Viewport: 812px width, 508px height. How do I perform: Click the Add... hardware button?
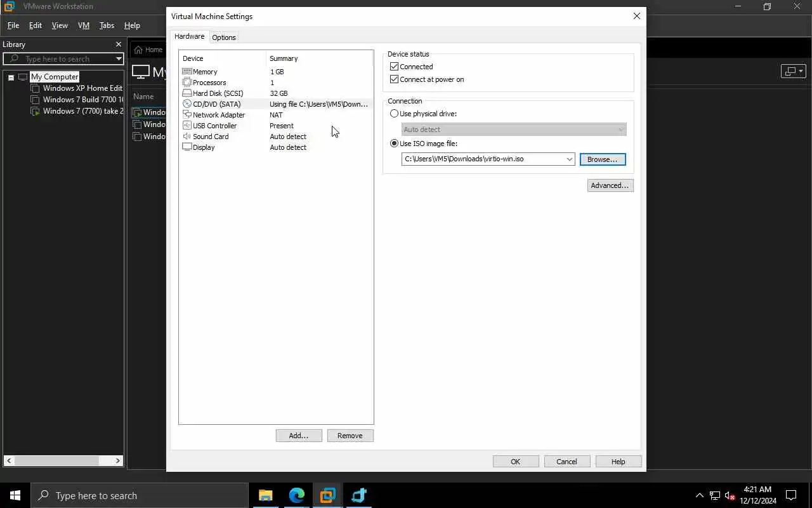299,436
